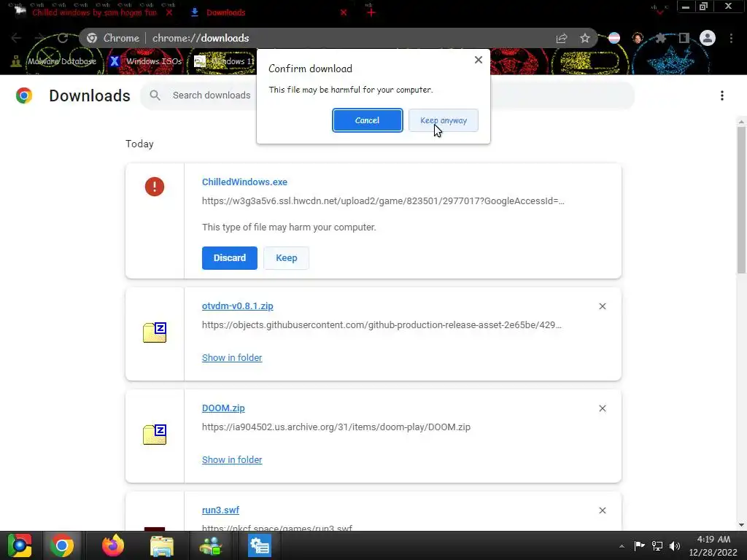This screenshot has height=560, width=747.
Task: Open Windows ISOs bookmark
Action: (x=146, y=61)
